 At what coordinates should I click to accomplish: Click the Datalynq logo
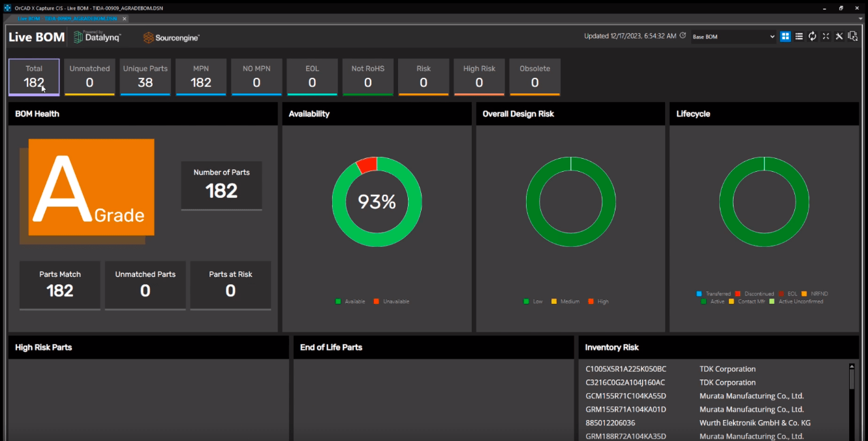coord(97,37)
